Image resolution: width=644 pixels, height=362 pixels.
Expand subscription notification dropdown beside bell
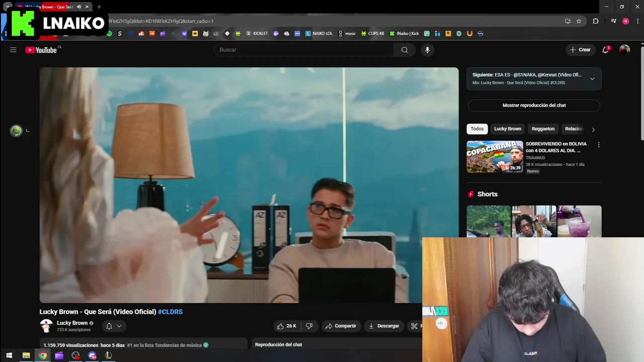[x=119, y=326]
